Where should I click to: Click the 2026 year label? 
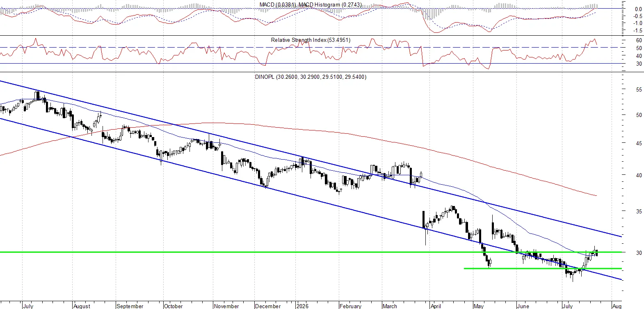click(302, 306)
